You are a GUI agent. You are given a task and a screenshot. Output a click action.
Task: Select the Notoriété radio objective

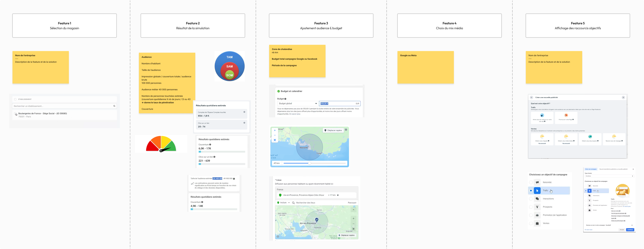531,182
